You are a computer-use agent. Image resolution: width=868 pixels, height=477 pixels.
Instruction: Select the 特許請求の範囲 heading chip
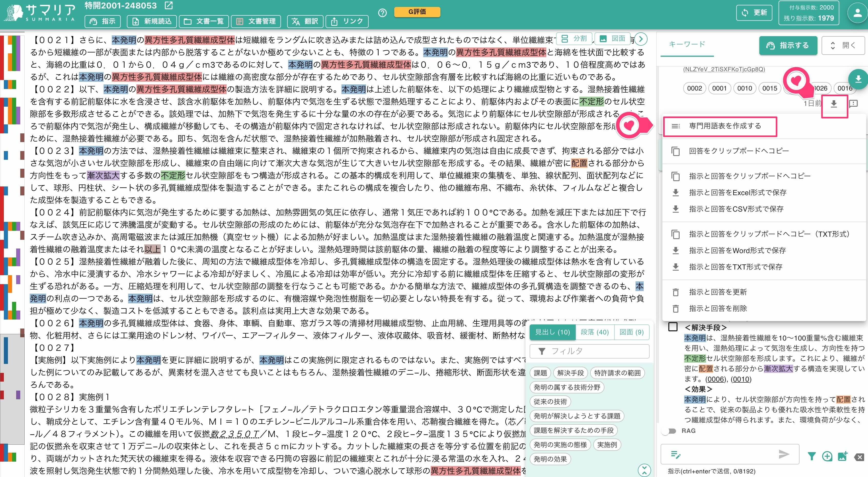(617, 373)
